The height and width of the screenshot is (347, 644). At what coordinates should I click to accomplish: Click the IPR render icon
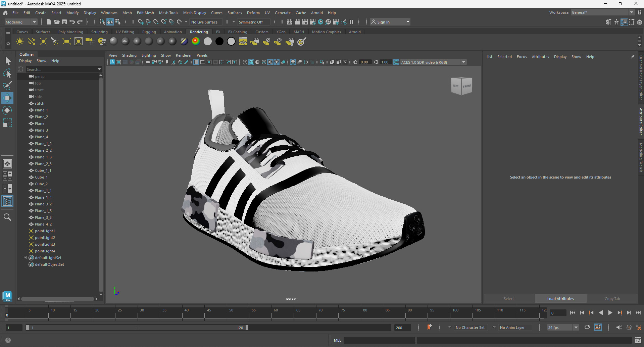305,22
